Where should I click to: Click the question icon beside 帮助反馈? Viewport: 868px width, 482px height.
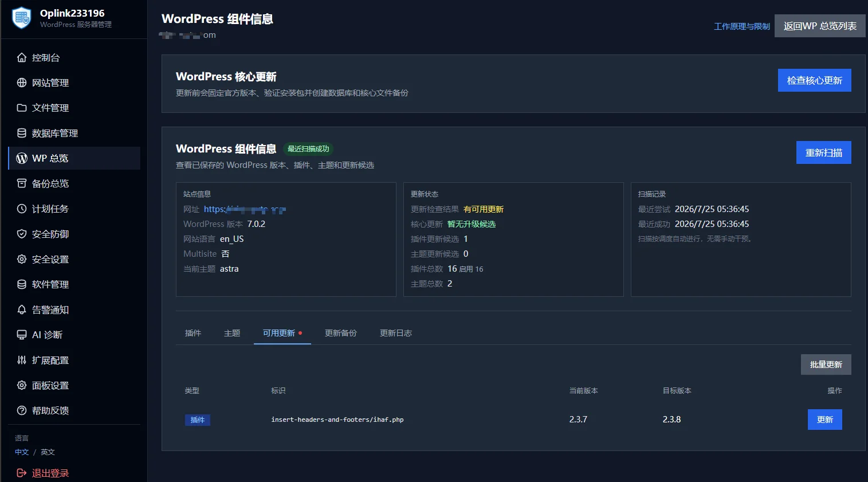22,410
